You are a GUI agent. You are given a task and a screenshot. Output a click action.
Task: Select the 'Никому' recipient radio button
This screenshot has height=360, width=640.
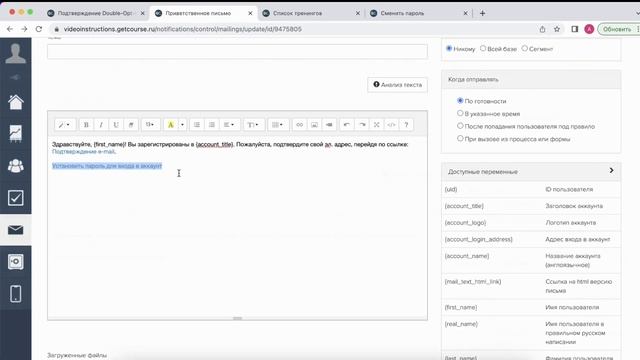449,49
